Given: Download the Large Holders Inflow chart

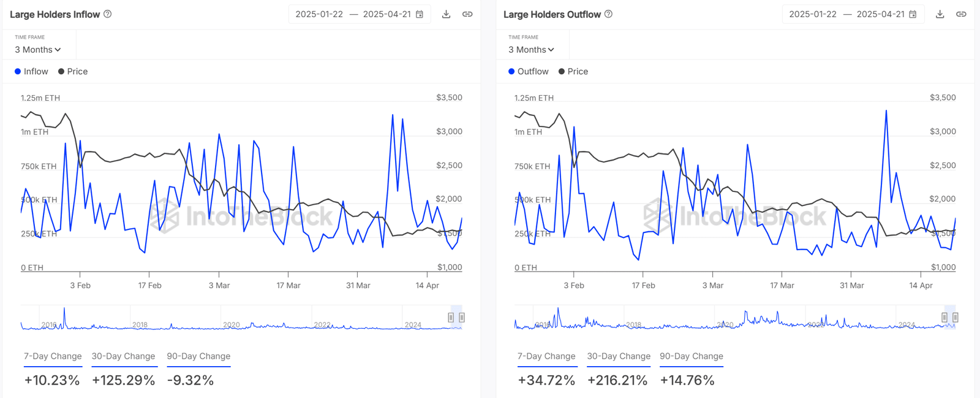Looking at the screenshot, I should pyautogui.click(x=446, y=14).
